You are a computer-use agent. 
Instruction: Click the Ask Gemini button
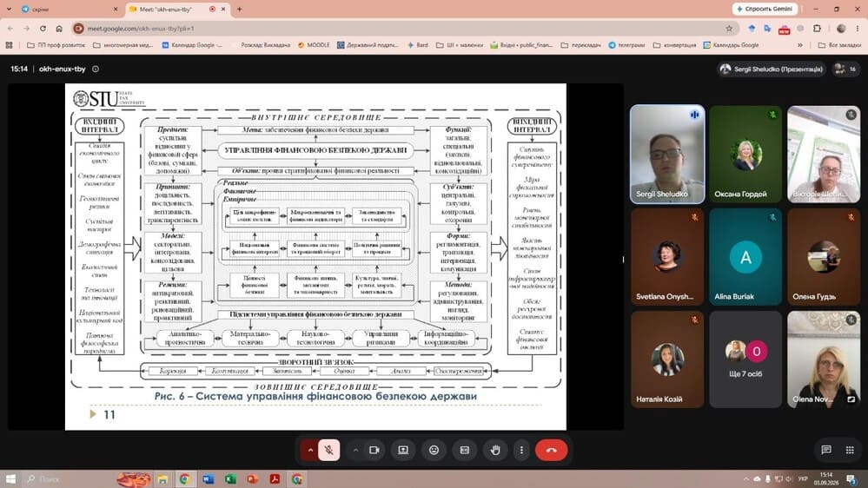[x=765, y=9]
